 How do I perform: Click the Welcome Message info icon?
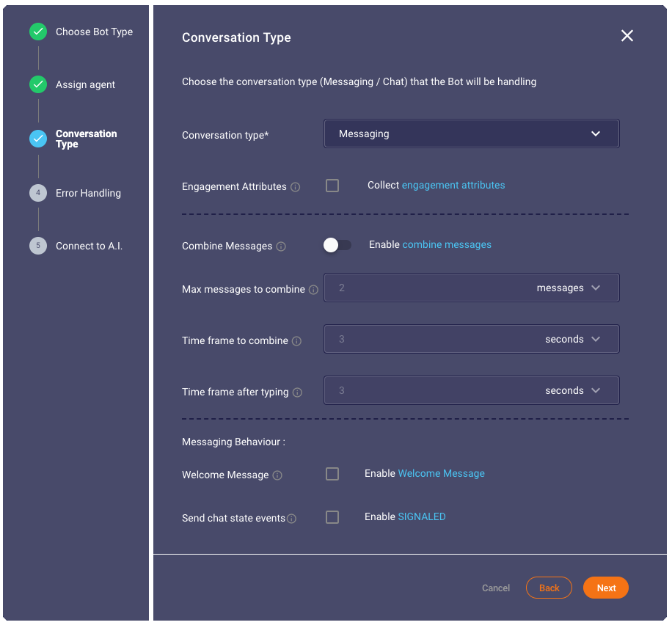(277, 475)
